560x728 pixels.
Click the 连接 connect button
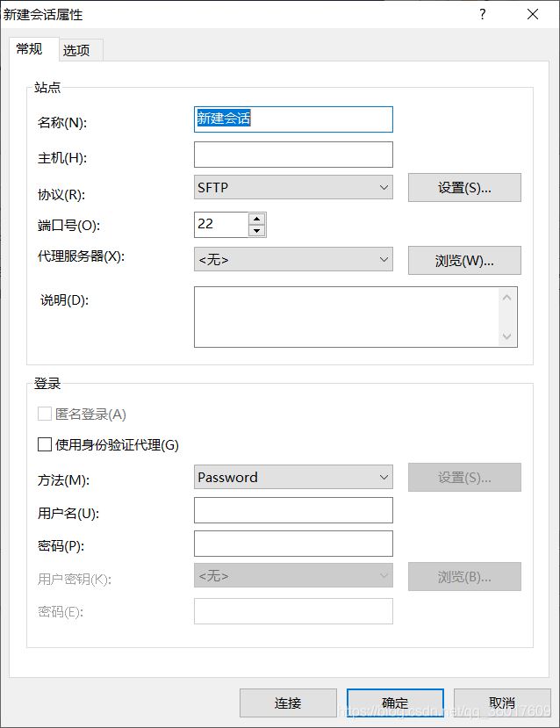[288, 703]
